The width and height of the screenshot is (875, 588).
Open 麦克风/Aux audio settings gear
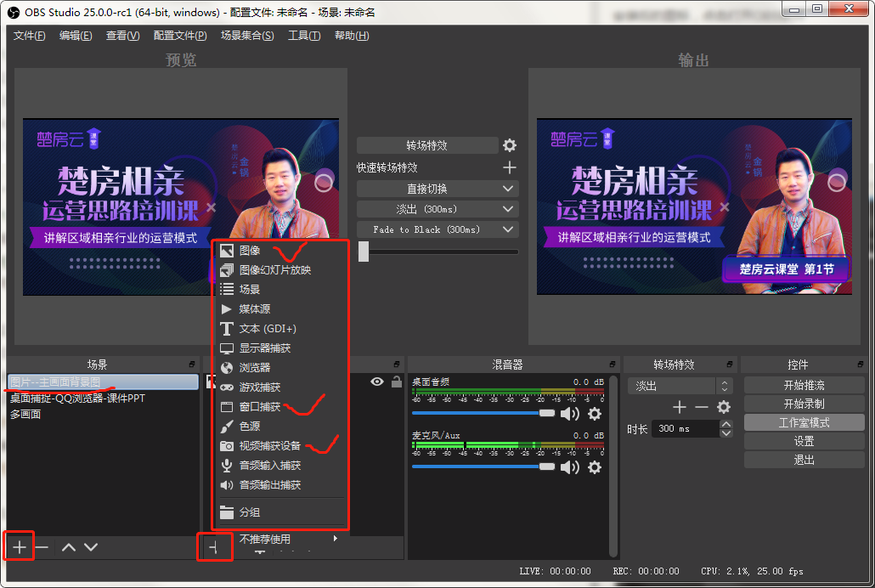pyautogui.click(x=595, y=467)
